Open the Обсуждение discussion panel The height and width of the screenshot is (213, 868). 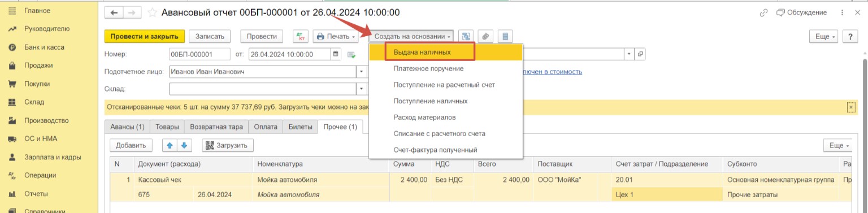(801, 12)
